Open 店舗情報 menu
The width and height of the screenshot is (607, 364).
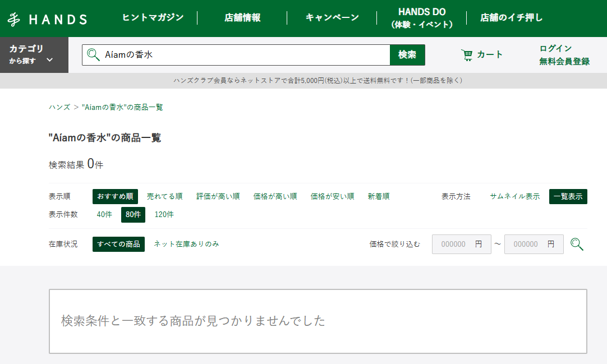[x=242, y=17]
